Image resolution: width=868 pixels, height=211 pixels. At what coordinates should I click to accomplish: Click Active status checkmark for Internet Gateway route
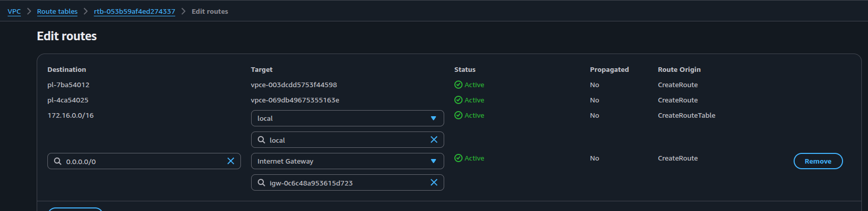458,158
